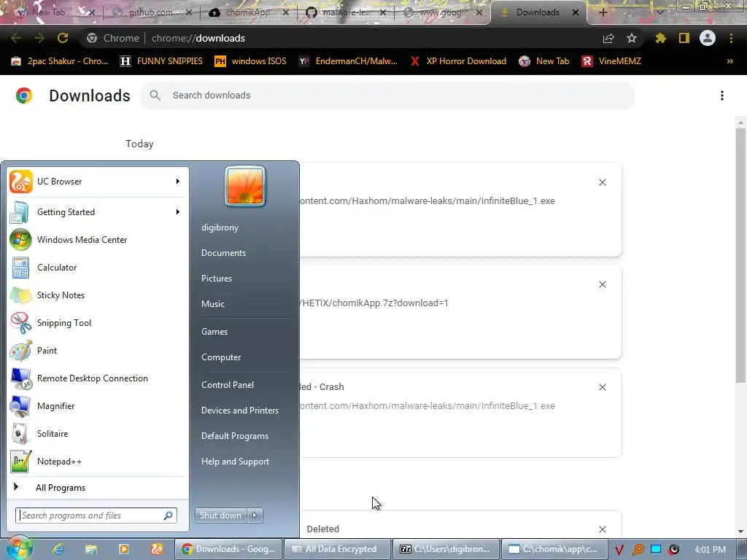
Task: Open Pictures from the Start menu
Action: (x=216, y=279)
